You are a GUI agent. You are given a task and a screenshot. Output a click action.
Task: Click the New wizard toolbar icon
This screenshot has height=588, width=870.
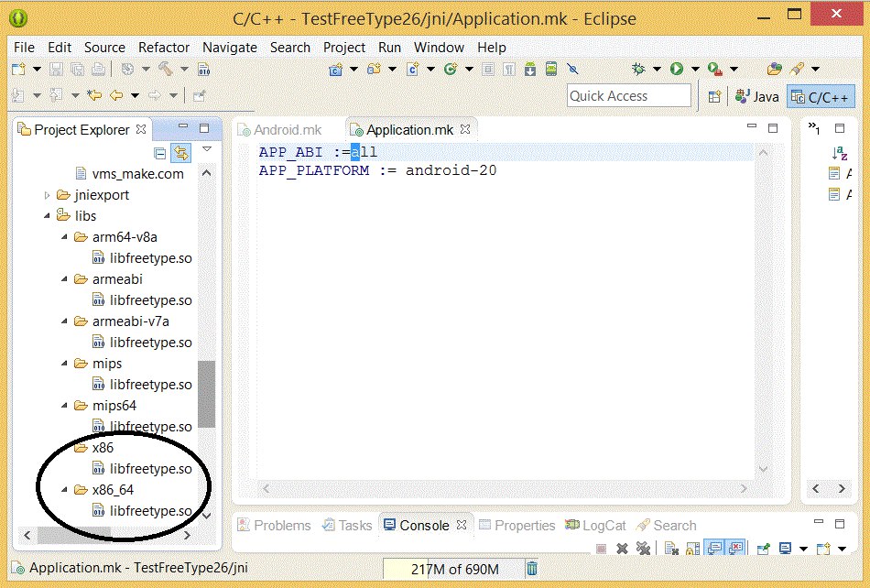pyautogui.click(x=19, y=70)
